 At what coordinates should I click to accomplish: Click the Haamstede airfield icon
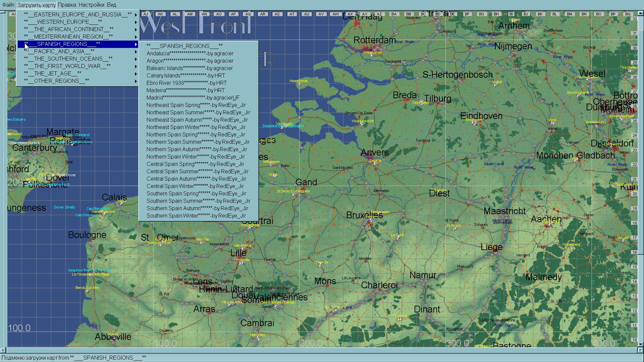click(300, 84)
